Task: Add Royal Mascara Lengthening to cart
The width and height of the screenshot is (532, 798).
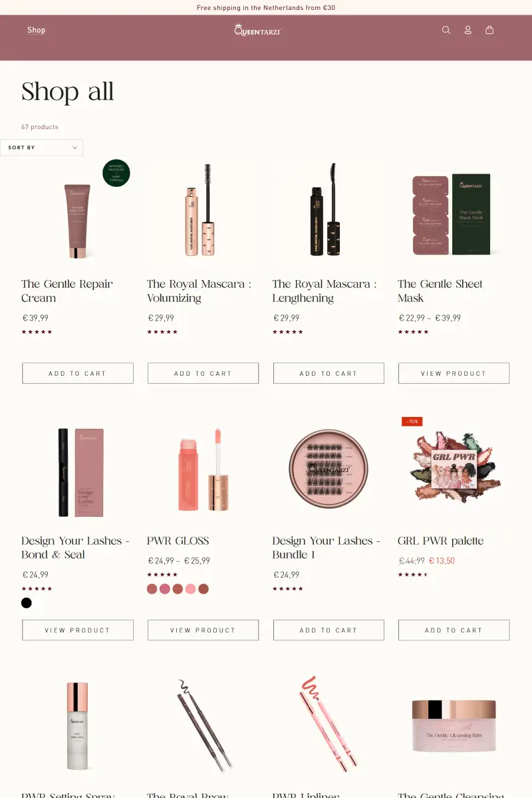Action: click(329, 373)
